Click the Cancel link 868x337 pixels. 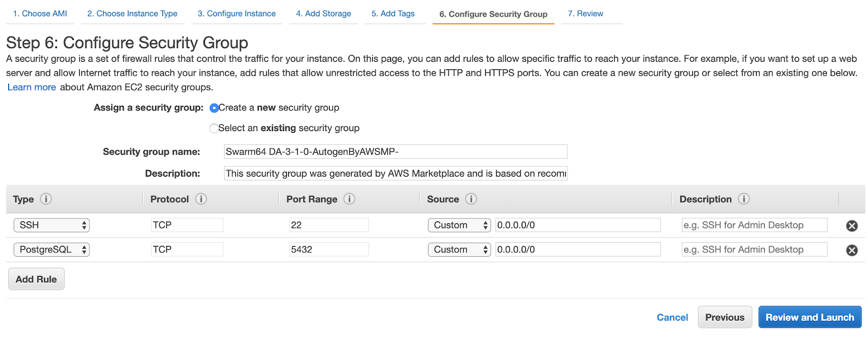672,317
